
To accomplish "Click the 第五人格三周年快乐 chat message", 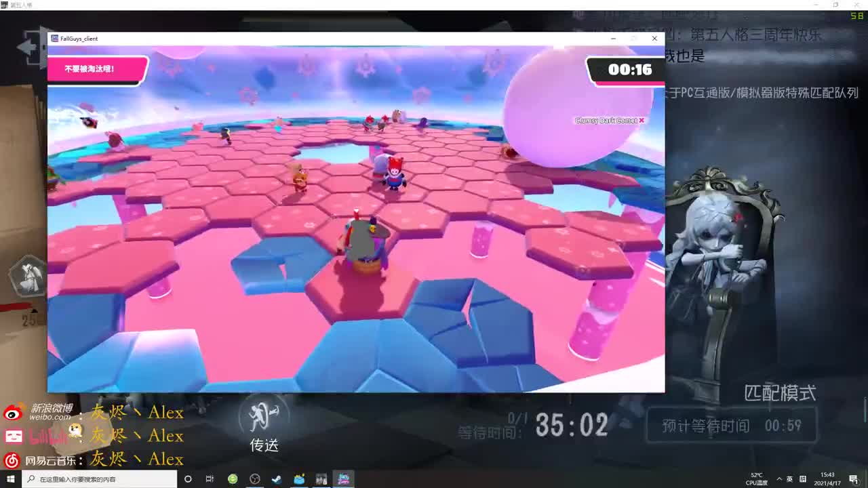I will pyautogui.click(x=756, y=35).
